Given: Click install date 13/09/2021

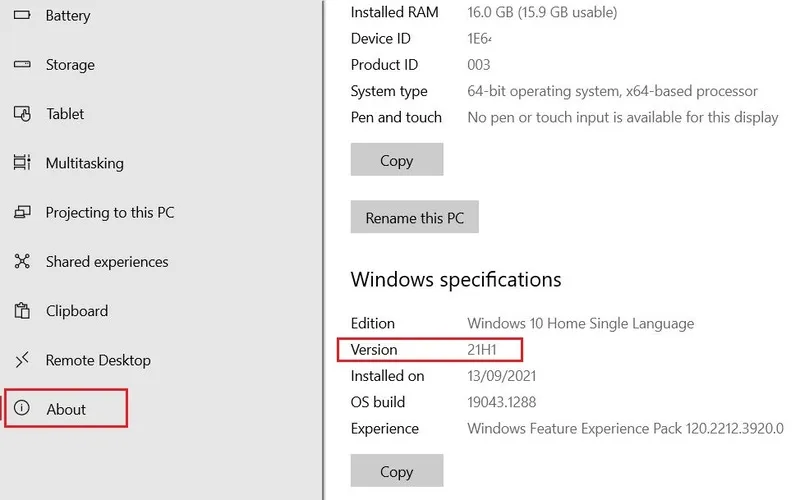Looking at the screenshot, I should [x=502, y=376].
